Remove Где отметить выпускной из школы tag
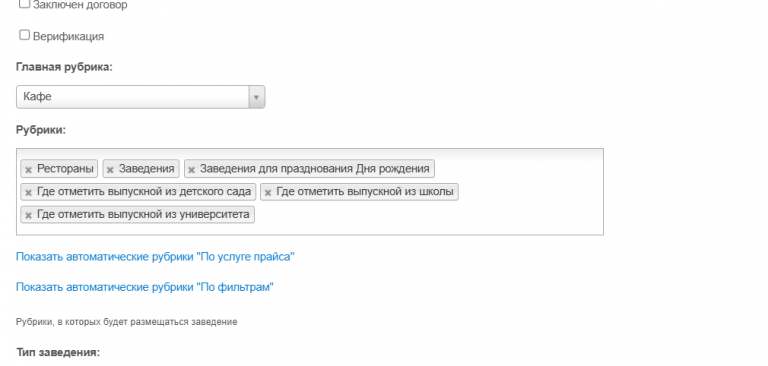The width and height of the screenshot is (768, 366). pyautogui.click(x=268, y=193)
